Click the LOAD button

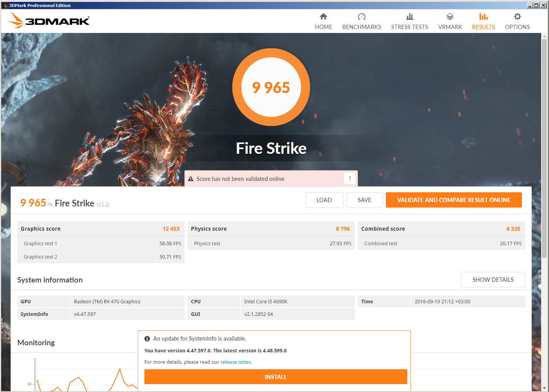[x=324, y=200]
